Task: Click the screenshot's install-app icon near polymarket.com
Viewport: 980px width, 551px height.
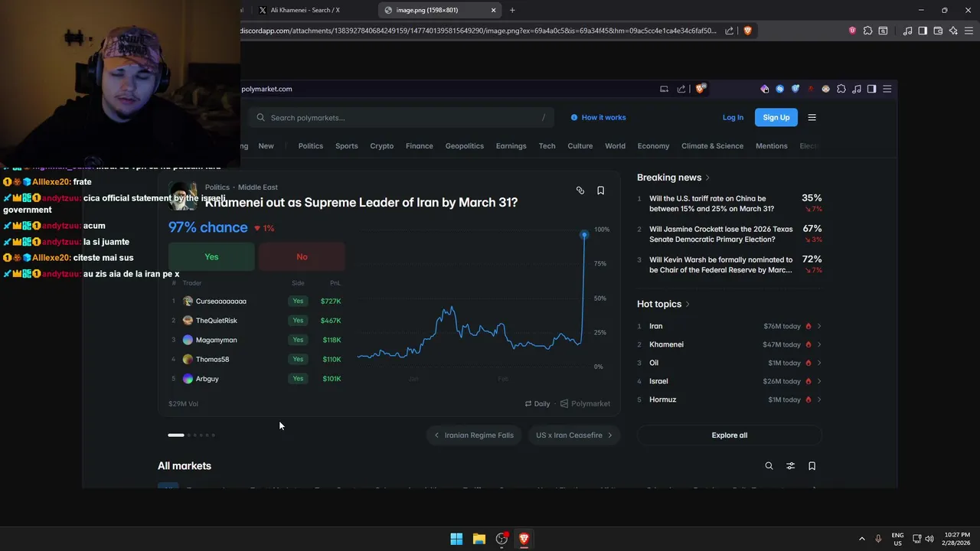Action: pyautogui.click(x=664, y=89)
